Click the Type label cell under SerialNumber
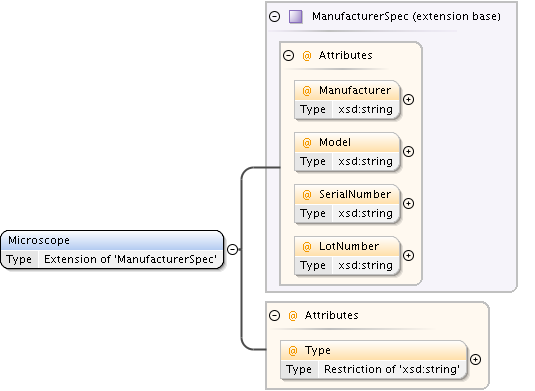Image resolution: width=535 pixels, height=391 pixels. pyautogui.click(x=313, y=214)
